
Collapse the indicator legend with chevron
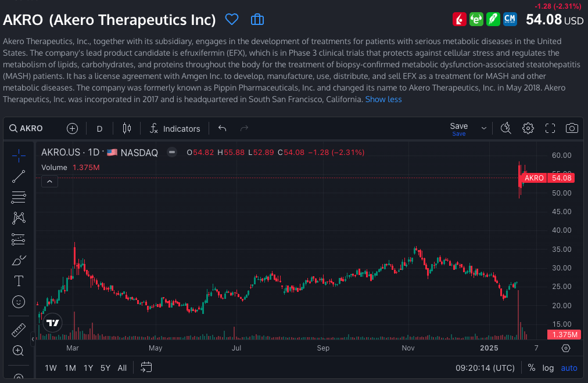pyautogui.click(x=49, y=182)
